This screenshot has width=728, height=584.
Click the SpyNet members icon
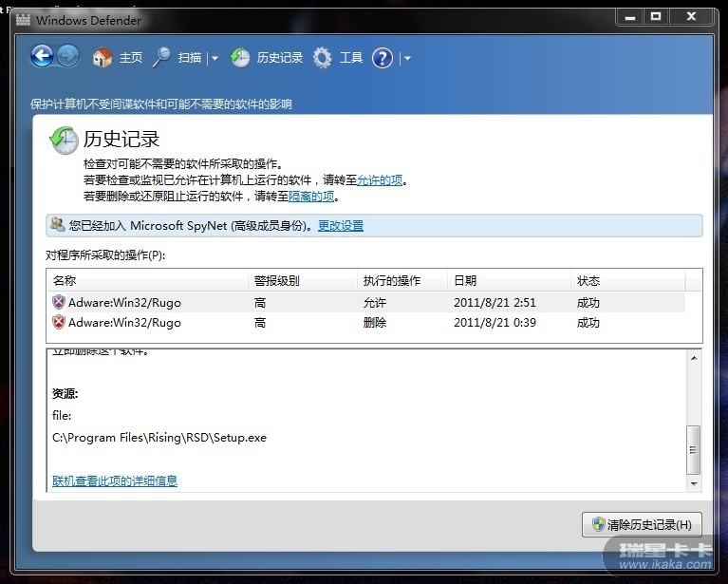[58, 224]
